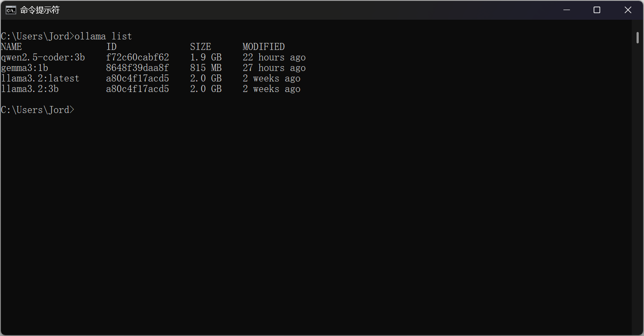Close the Command Prompt window

pyautogui.click(x=628, y=10)
